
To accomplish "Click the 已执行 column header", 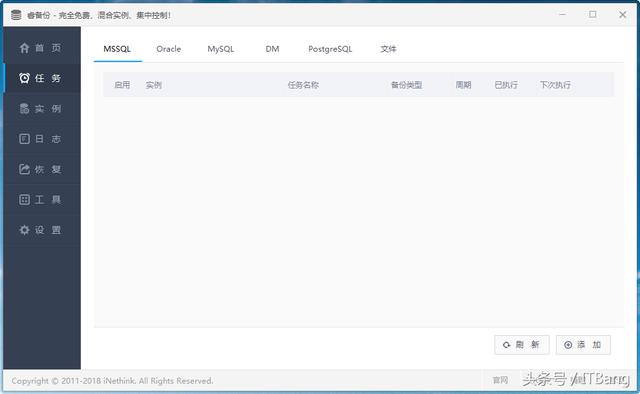I will point(506,85).
